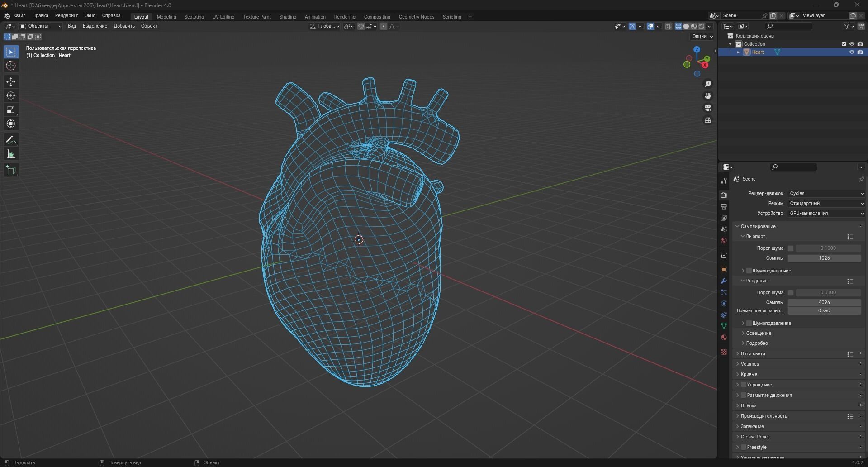
Task: Enable viewport noise threshold checkbox
Action: (791, 248)
